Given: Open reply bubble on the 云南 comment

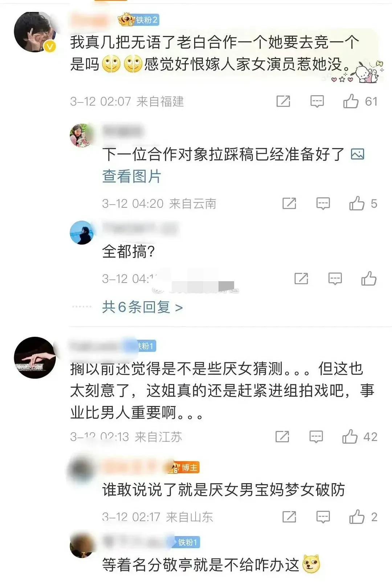Looking at the screenshot, I should click(x=323, y=203).
